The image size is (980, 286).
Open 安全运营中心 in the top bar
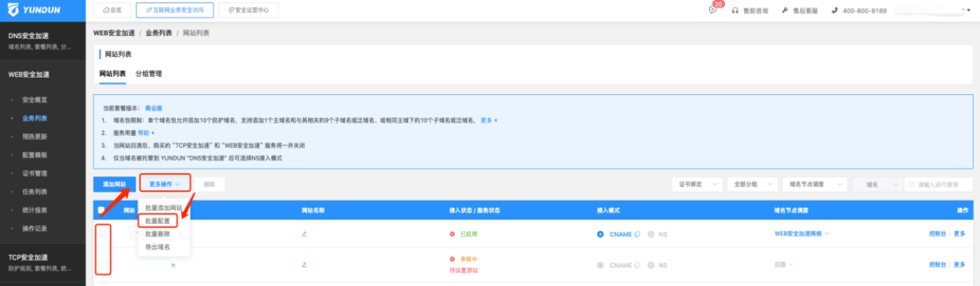pos(248,11)
